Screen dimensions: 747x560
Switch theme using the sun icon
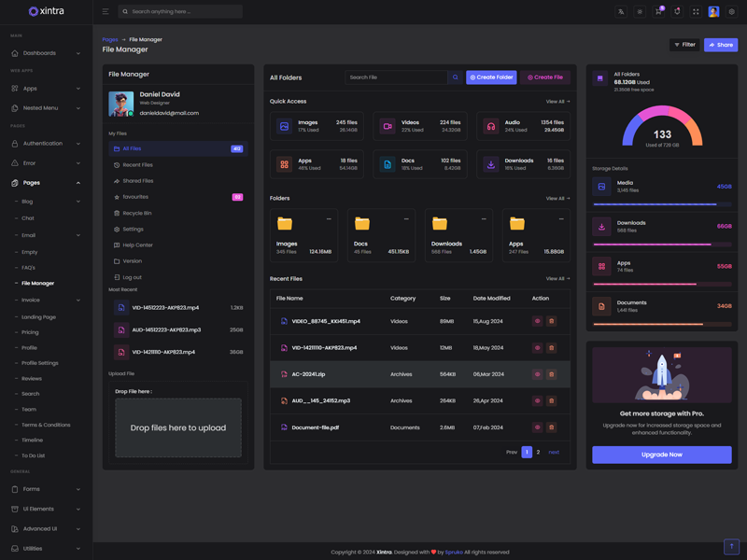coord(640,12)
